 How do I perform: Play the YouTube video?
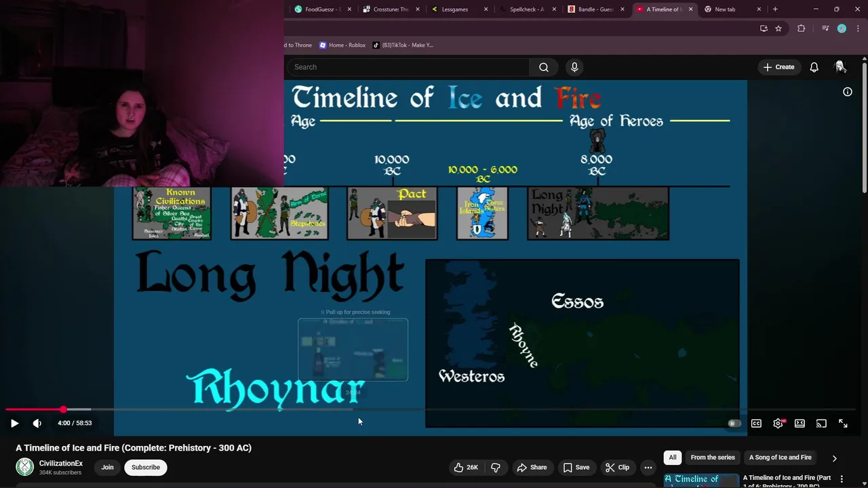14,423
